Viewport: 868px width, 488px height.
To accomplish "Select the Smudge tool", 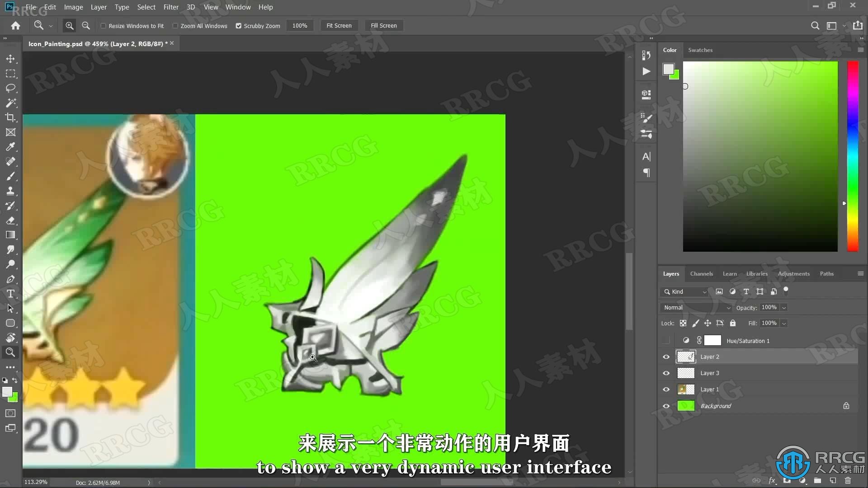I will tap(10, 249).
